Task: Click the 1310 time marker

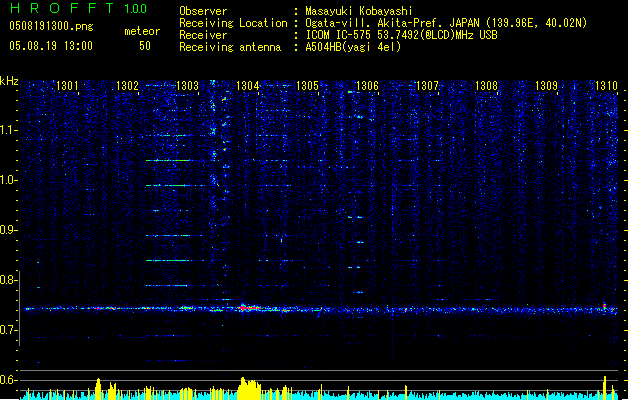Action: pos(606,86)
